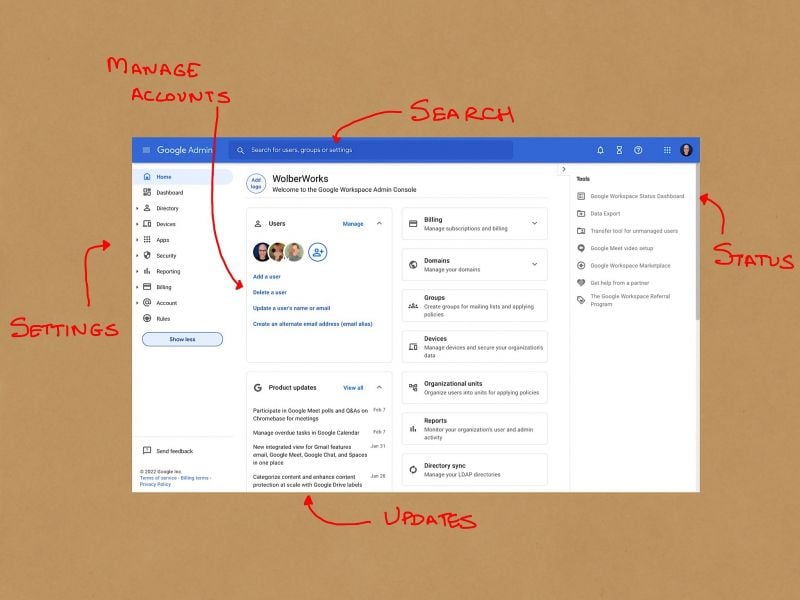This screenshot has height=600, width=800.
Task: Click the Google Workspace Marketplace icon
Action: [581, 265]
